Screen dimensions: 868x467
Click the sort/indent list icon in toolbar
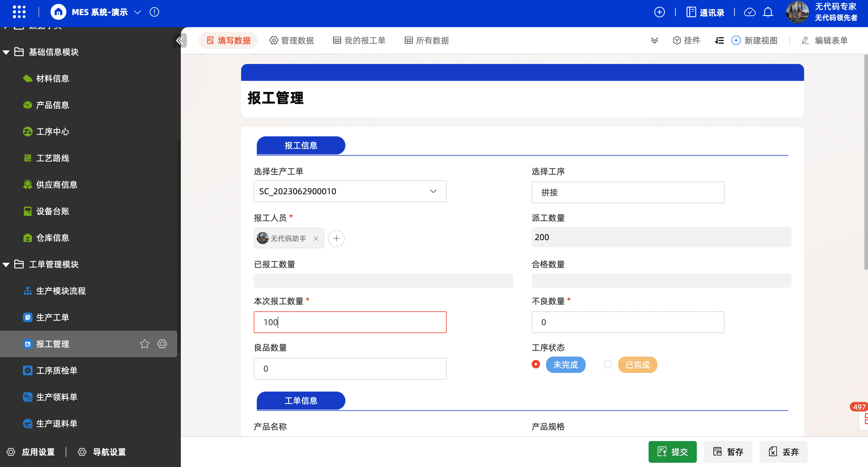[719, 41]
